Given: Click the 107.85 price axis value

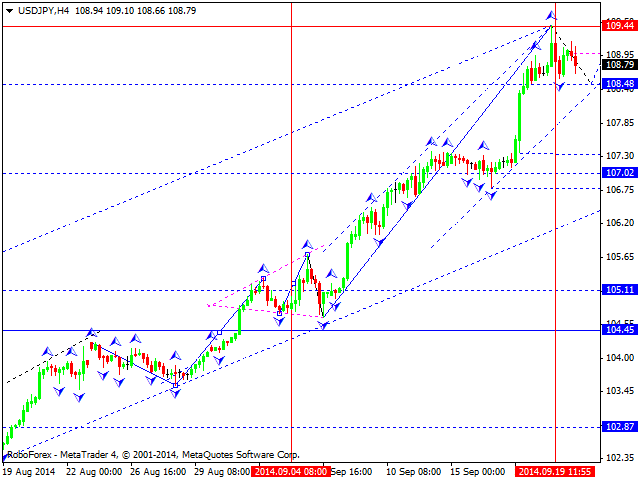Looking at the screenshot, I should click(x=620, y=122).
